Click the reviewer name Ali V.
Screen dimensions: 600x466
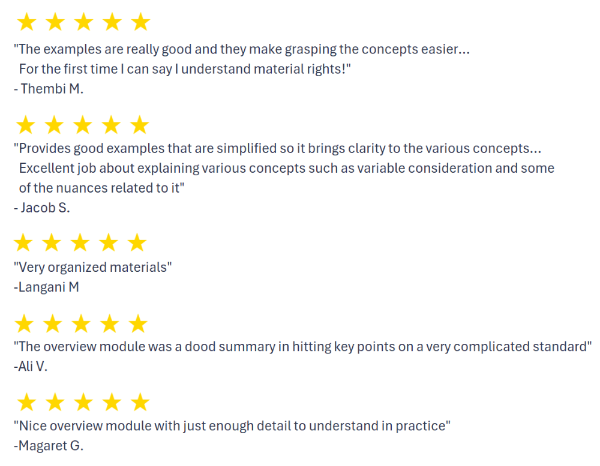point(31,367)
